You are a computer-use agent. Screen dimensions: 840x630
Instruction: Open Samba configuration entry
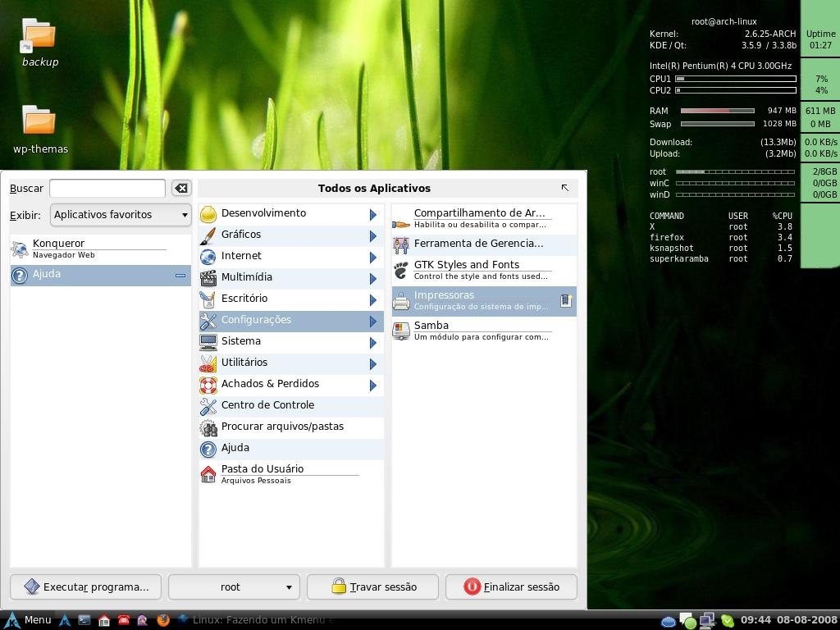[x=484, y=331]
